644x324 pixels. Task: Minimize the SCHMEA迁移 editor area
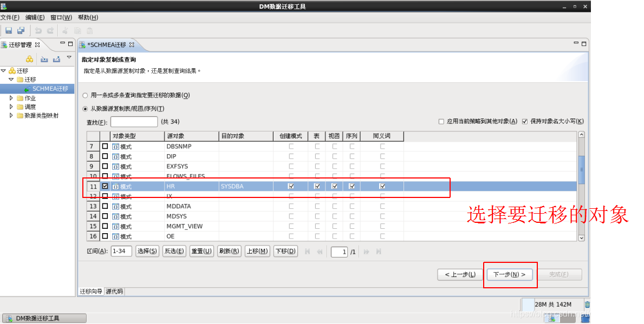(576, 43)
